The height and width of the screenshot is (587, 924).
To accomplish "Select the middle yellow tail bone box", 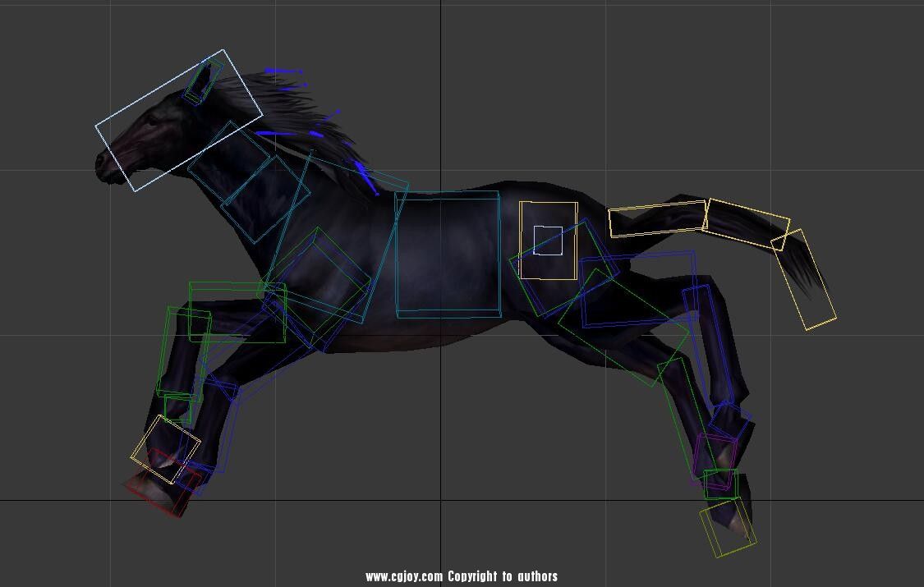I will (747, 222).
